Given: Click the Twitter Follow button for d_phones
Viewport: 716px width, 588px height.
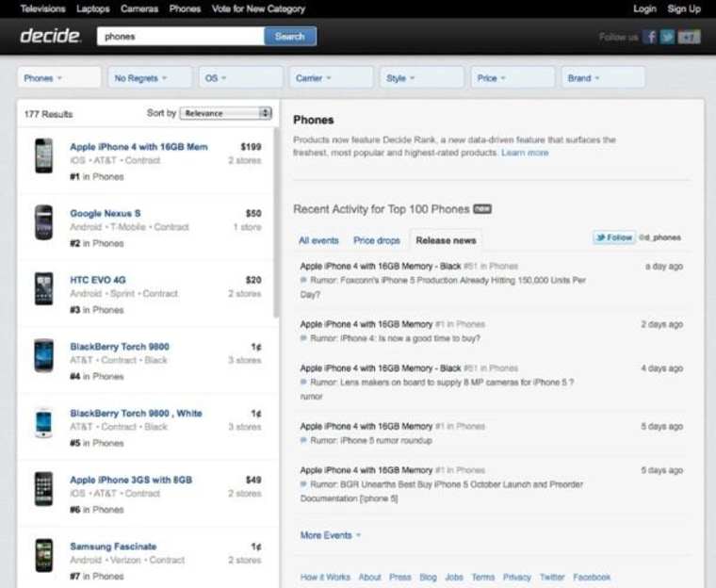Looking at the screenshot, I should pyautogui.click(x=613, y=238).
